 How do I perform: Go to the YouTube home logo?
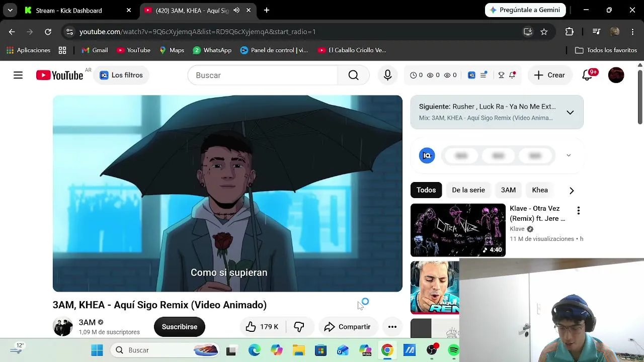(x=59, y=75)
